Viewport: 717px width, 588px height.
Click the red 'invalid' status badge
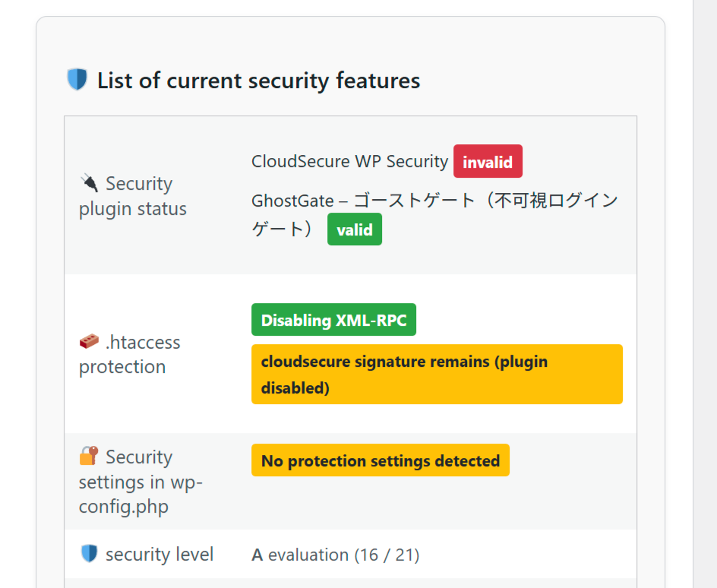[x=488, y=162]
